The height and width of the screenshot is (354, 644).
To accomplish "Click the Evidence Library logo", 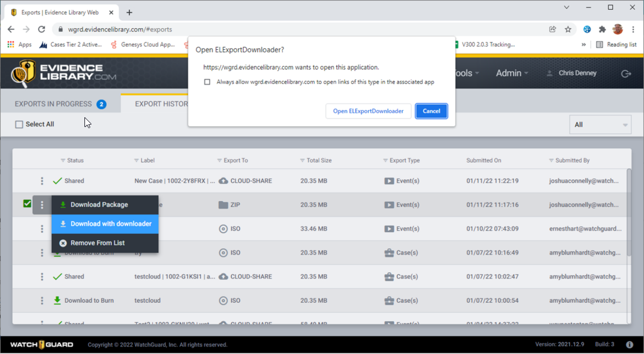I will click(64, 74).
